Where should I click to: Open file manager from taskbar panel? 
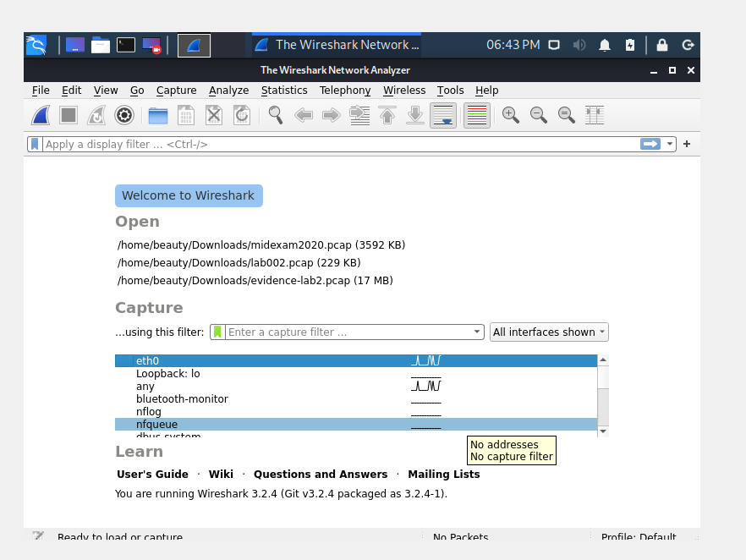coord(101,45)
